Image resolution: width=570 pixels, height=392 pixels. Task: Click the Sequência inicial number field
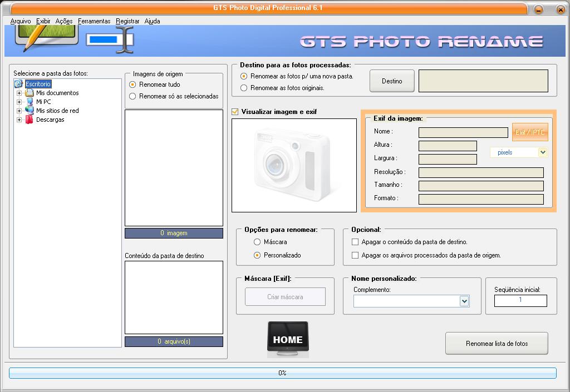pyautogui.click(x=520, y=300)
